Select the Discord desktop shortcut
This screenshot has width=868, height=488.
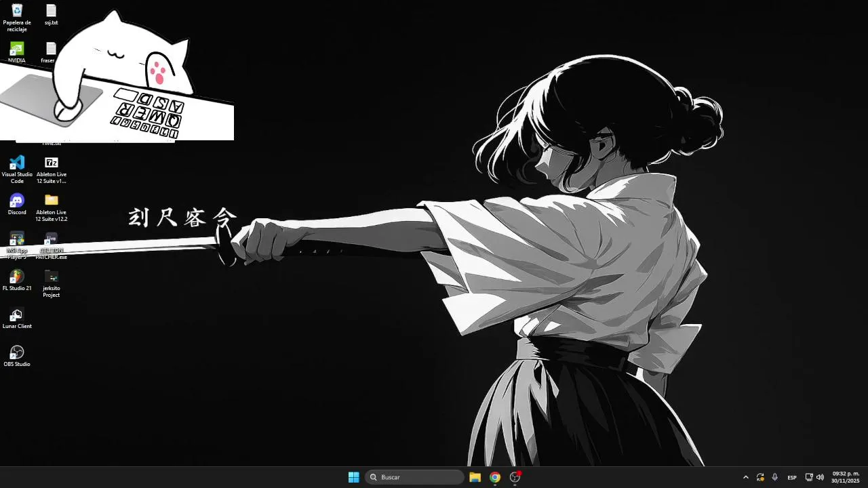(17, 204)
